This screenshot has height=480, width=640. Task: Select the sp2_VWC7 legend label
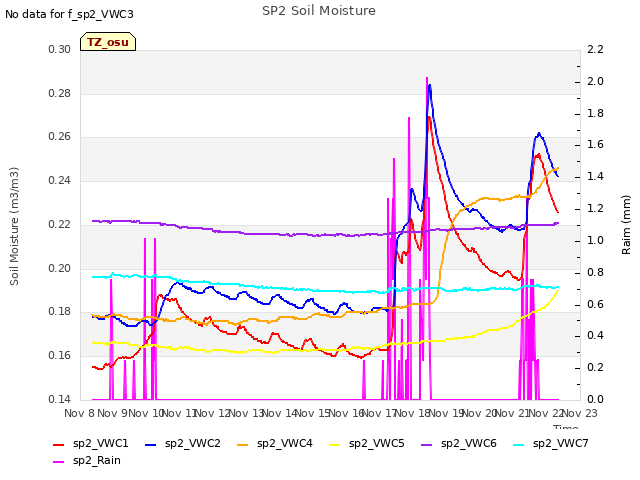click(x=560, y=444)
